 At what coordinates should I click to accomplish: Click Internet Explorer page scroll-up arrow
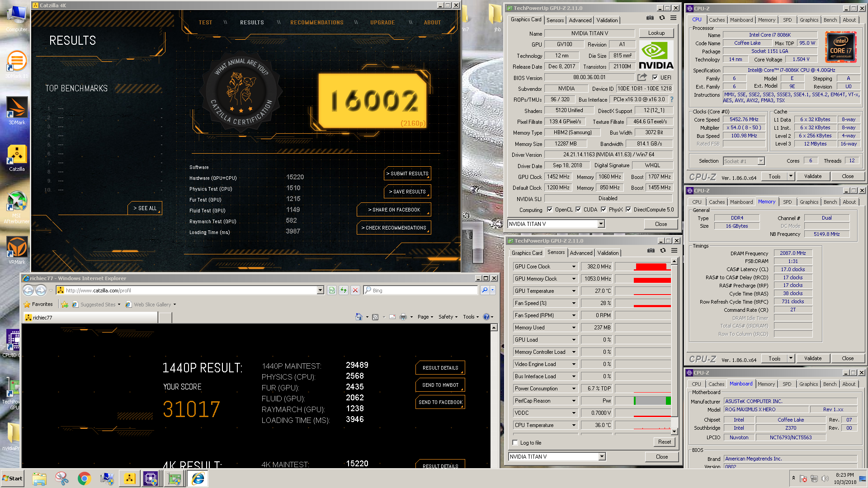[494, 328]
